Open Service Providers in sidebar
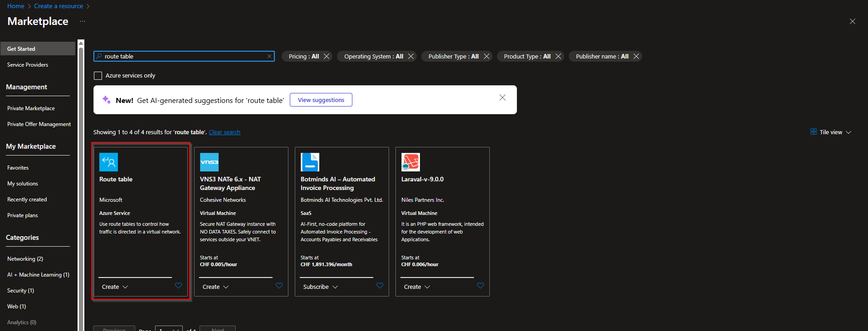Viewport: 868px width, 331px height. coord(28,65)
